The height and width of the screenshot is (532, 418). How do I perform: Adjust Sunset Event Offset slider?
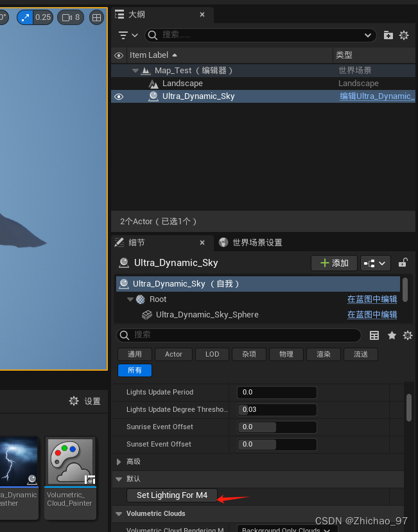coord(277,444)
